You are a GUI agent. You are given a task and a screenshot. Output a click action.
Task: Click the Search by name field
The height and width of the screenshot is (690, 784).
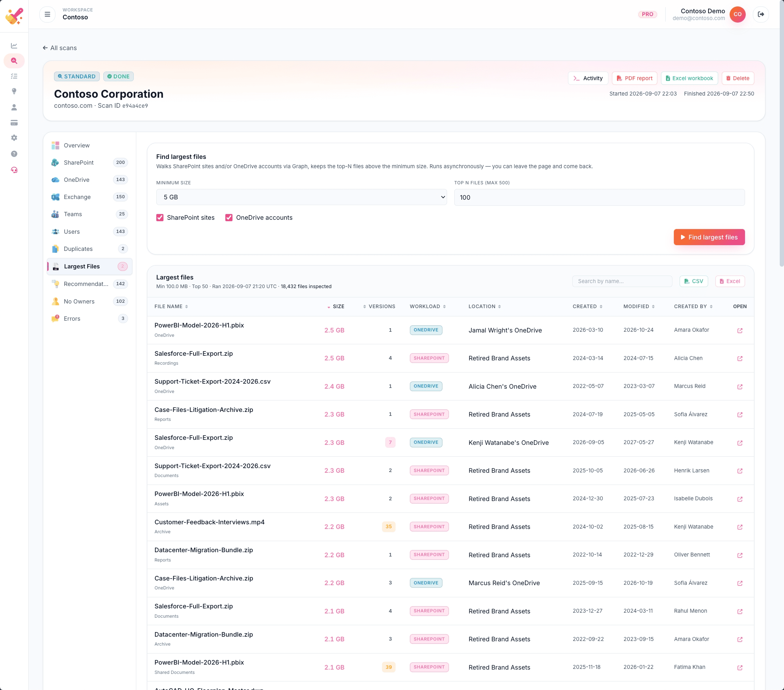pos(622,281)
